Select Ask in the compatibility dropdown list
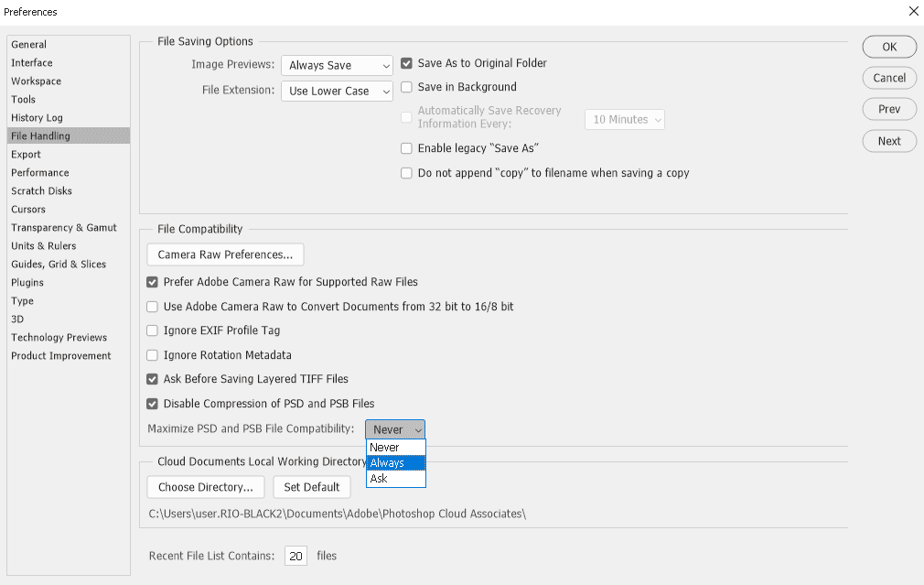The image size is (924, 585). [x=395, y=479]
